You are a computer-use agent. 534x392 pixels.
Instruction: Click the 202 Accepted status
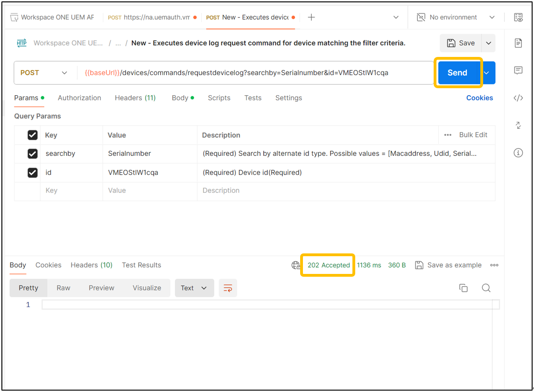tap(329, 266)
